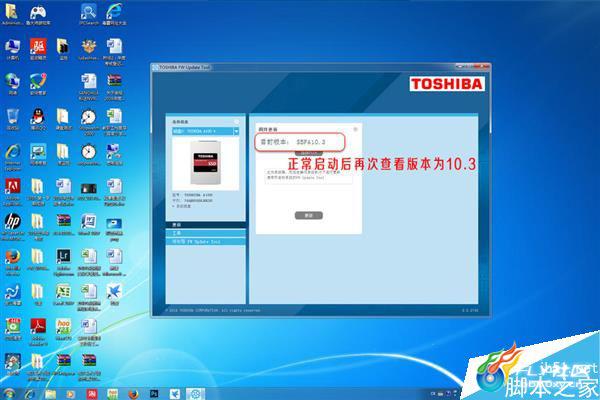Image resolution: width=600 pixels, height=400 pixels.
Task: Click the blue bird icon in taskbar
Action: click(x=175, y=394)
